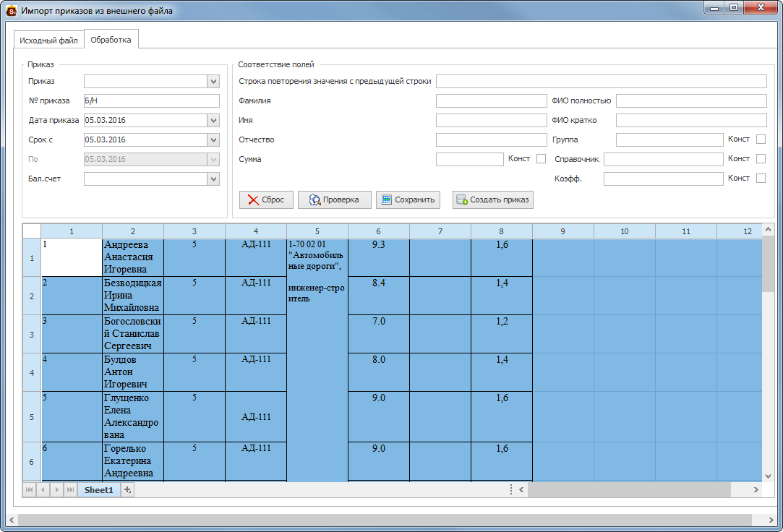783x532 pixels.
Task: Select the cell with value 7.0
Action: pos(379,335)
